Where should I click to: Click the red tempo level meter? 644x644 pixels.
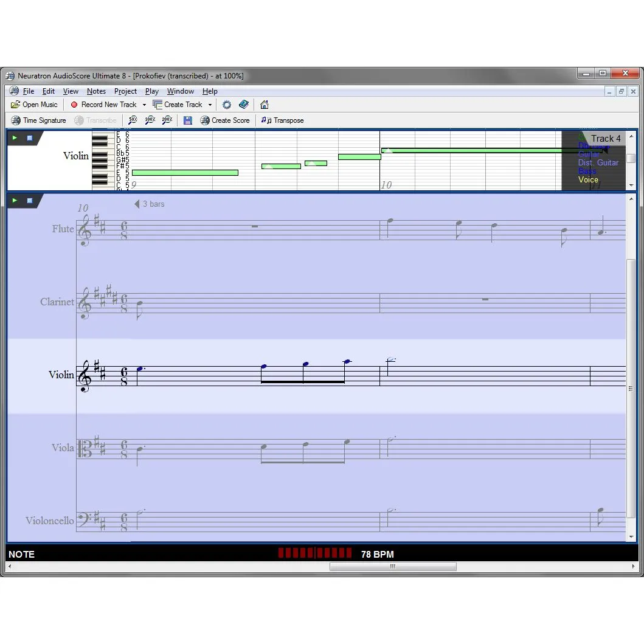(x=314, y=553)
